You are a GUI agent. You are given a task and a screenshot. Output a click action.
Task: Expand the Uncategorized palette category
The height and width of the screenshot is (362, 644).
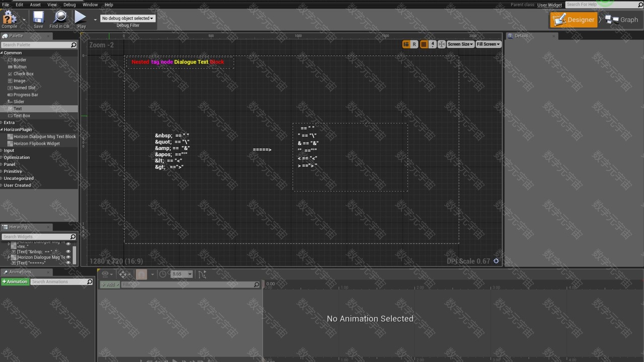tap(2, 179)
